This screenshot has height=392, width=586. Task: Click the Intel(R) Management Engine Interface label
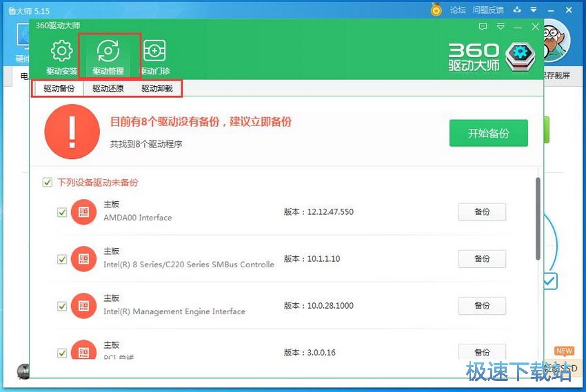point(174,311)
